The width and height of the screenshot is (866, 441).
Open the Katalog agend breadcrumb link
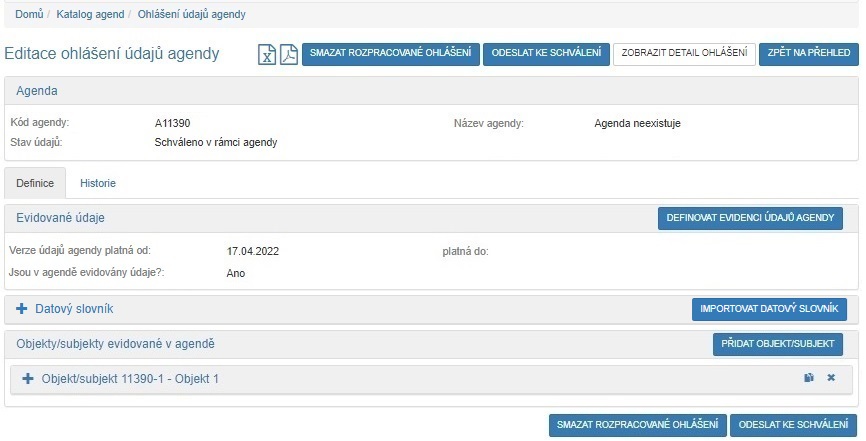[x=90, y=15]
